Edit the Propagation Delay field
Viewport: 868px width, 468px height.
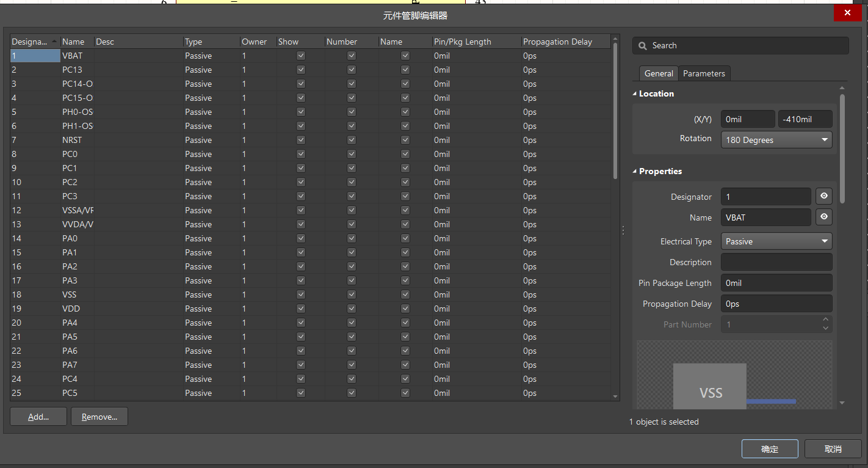click(776, 304)
